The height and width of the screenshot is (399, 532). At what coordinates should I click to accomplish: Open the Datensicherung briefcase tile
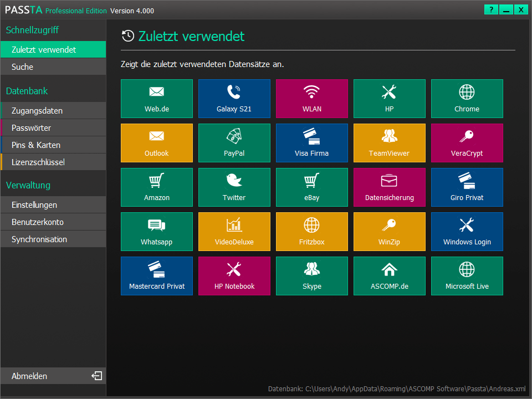pos(390,187)
